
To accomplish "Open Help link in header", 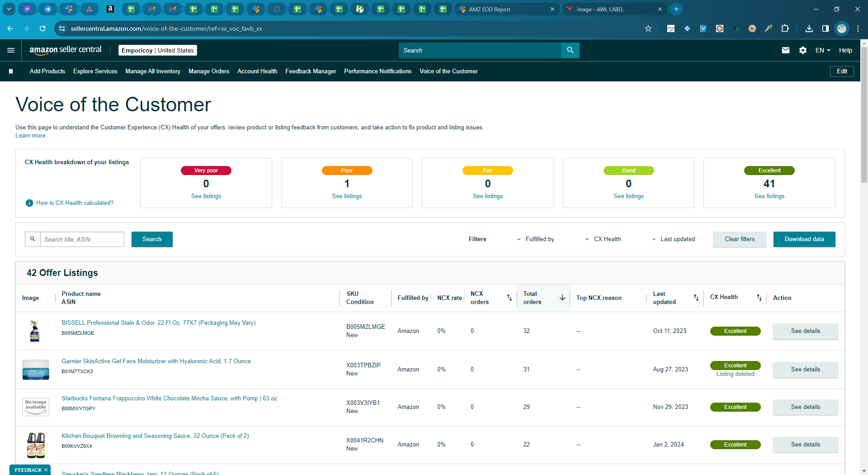I will 845,50.
